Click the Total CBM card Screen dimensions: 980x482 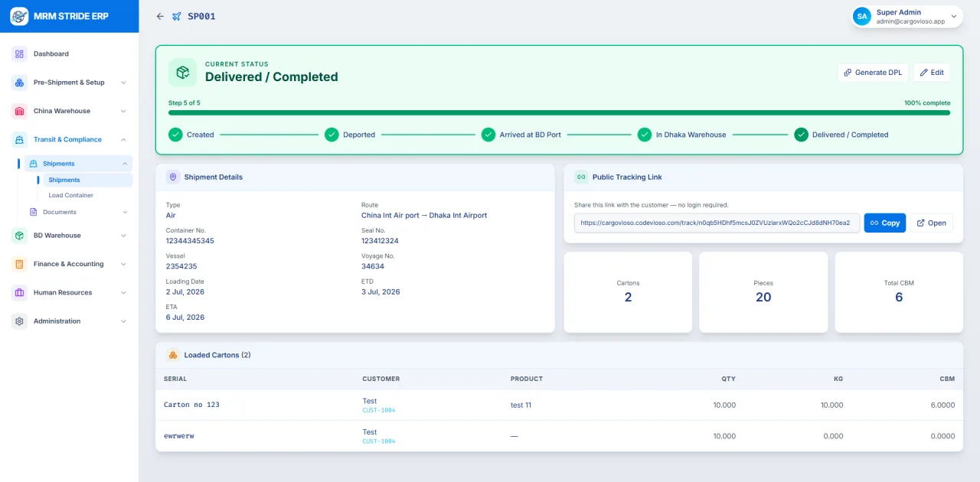coord(899,292)
